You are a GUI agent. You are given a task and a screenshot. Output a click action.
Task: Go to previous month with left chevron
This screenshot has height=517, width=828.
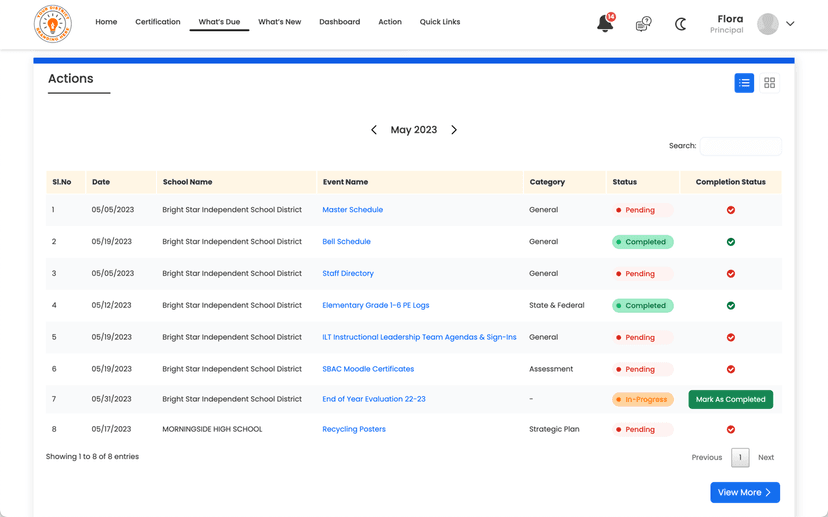[374, 130]
